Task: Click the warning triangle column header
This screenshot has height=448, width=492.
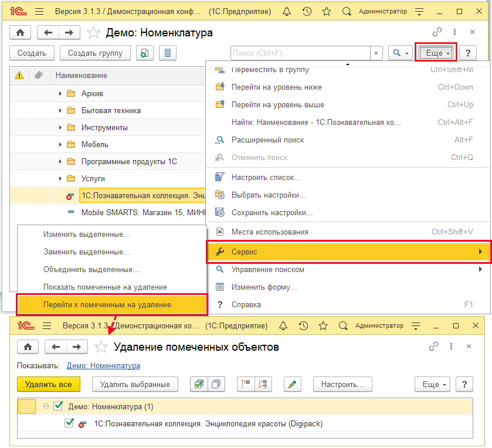Action: 19,75
